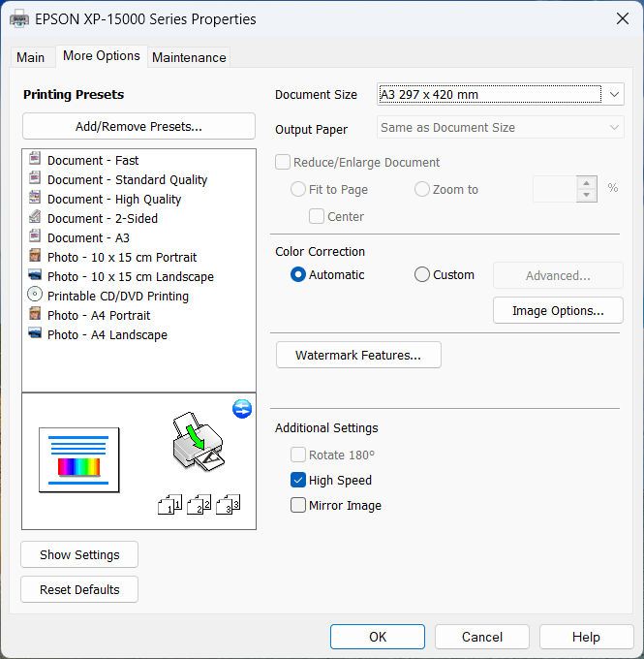This screenshot has width=644, height=659.
Task: Enable the Mirror Image checkbox
Action: coord(298,505)
